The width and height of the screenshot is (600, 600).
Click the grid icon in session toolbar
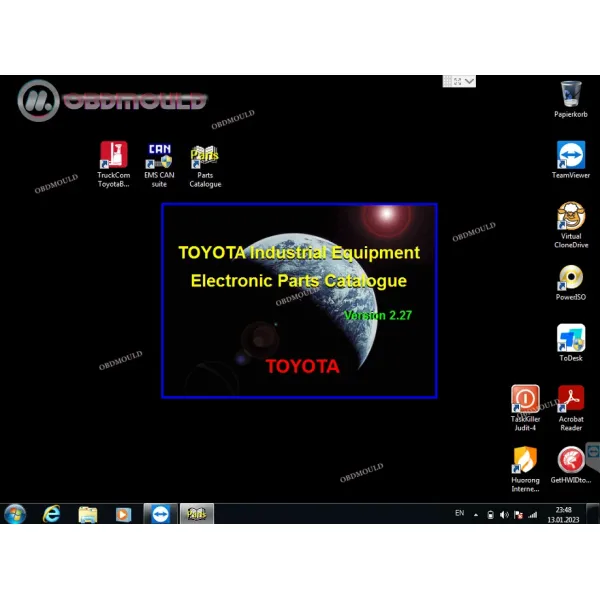click(447, 81)
